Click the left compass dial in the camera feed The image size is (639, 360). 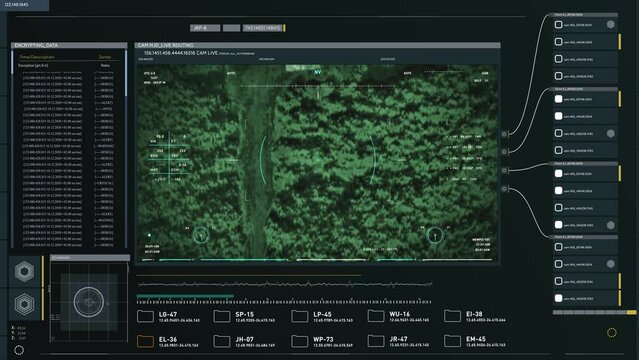point(201,235)
